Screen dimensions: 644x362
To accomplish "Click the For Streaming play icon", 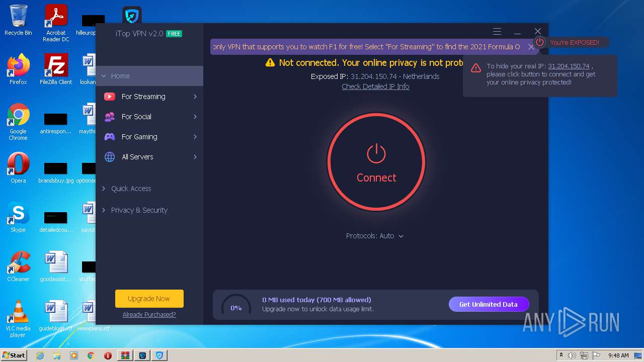I will pyautogui.click(x=110, y=97).
